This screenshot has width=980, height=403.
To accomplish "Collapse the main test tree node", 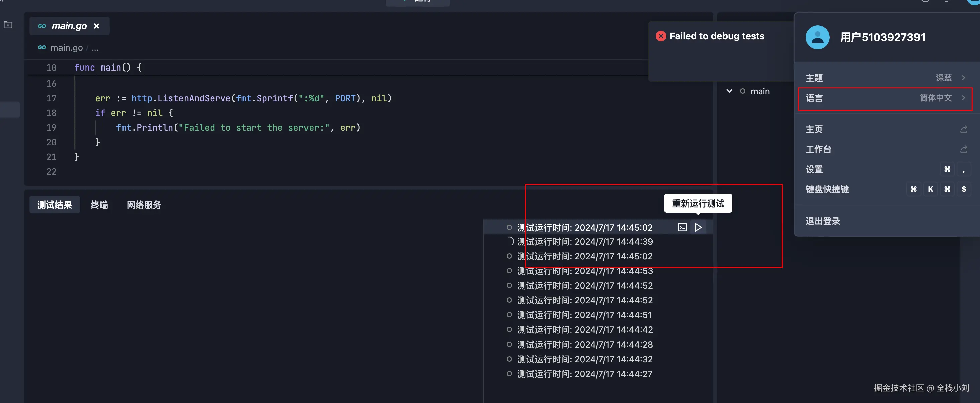I will pos(729,91).
